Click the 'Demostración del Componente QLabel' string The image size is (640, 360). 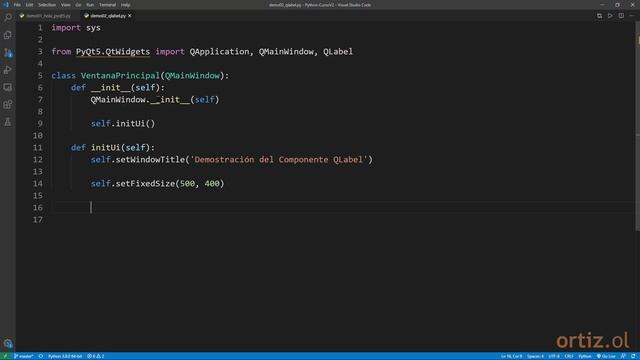pyautogui.click(x=279, y=160)
